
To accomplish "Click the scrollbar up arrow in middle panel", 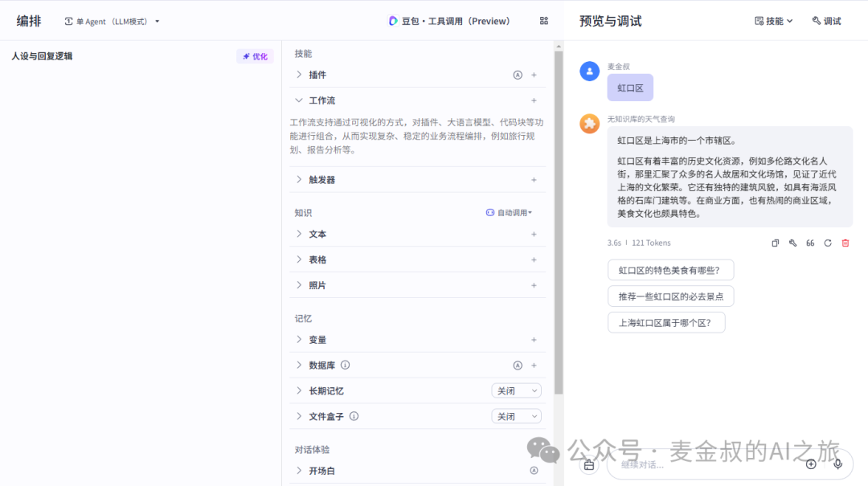I will point(559,46).
